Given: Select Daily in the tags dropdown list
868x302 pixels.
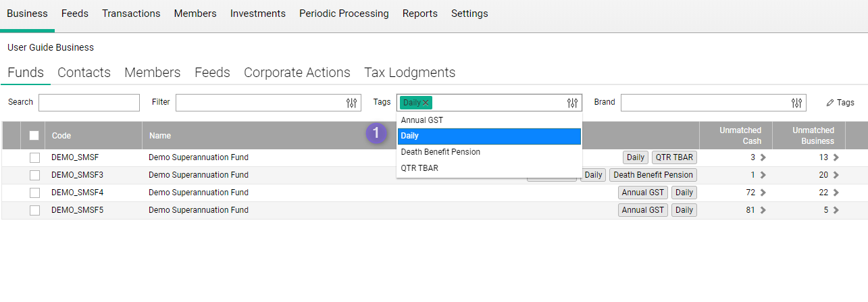Looking at the screenshot, I should [x=489, y=136].
